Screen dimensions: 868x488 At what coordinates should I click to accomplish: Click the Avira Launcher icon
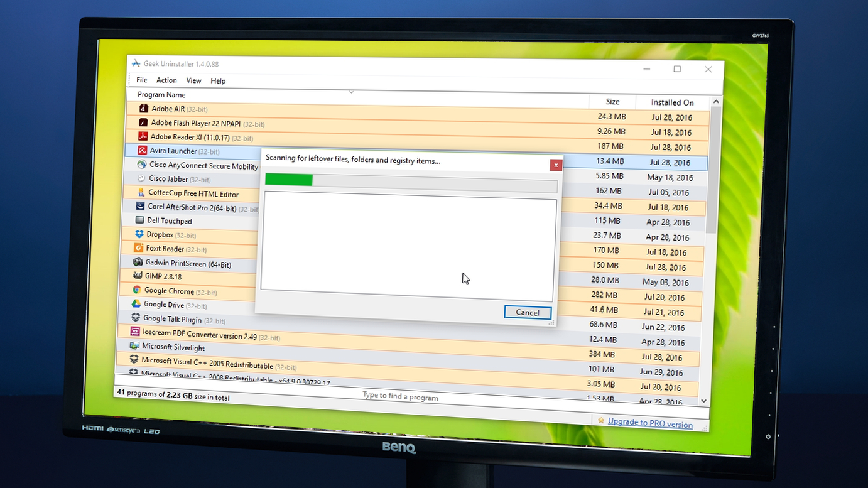(x=142, y=151)
